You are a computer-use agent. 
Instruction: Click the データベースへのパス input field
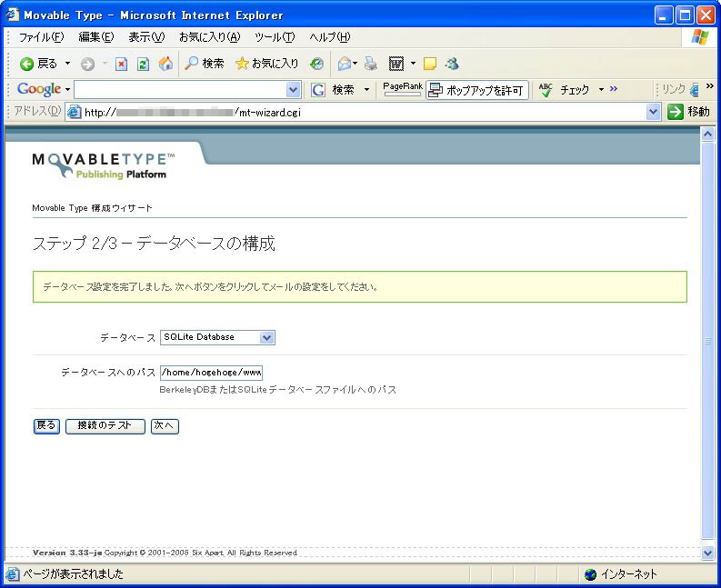click(x=211, y=373)
